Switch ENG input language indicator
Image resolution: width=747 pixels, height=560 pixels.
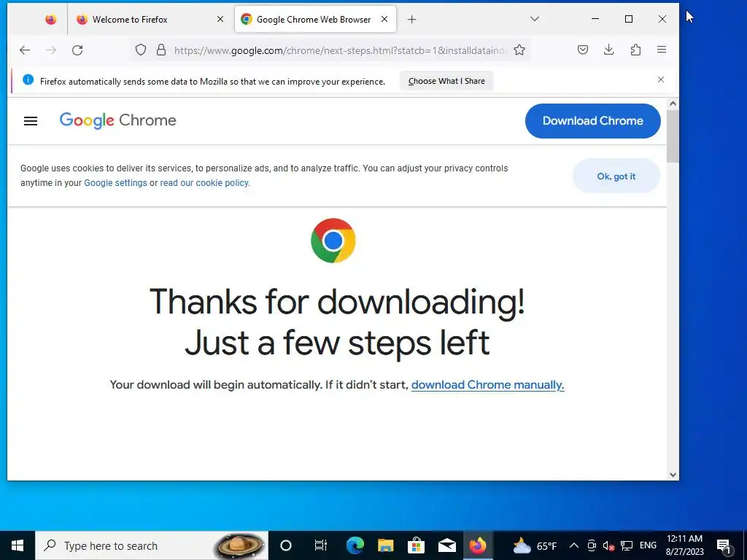[648, 545]
